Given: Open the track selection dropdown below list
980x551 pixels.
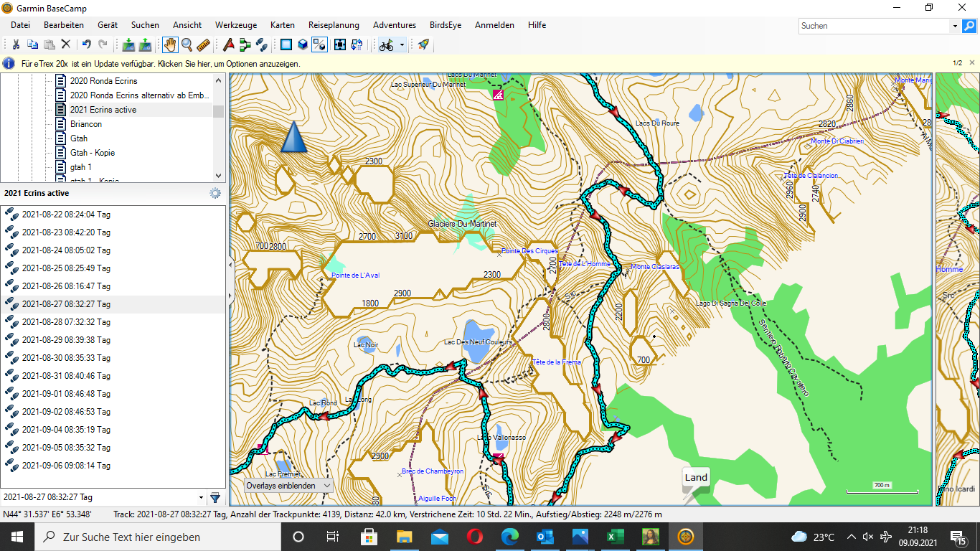Looking at the screenshot, I should tap(200, 497).
